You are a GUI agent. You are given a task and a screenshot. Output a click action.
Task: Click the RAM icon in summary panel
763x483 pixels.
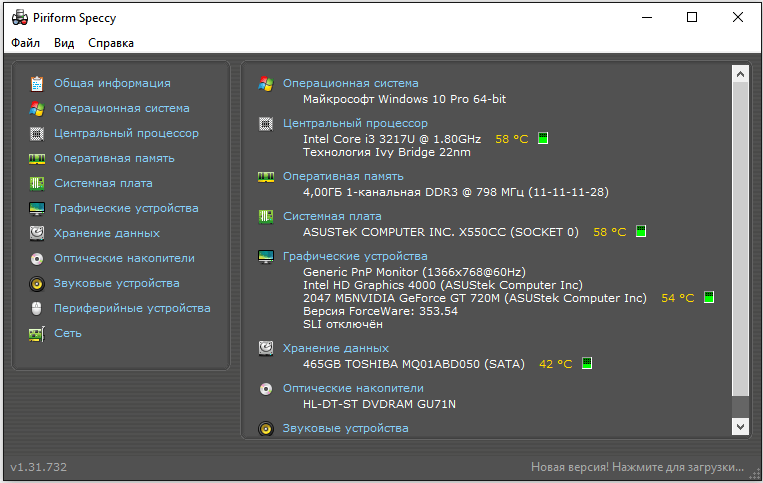point(266,177)
